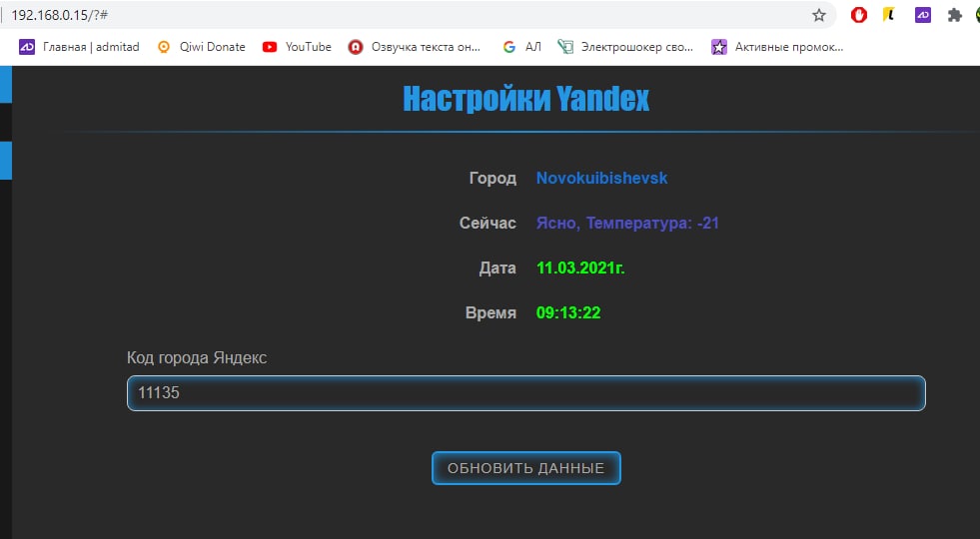Viewport: 980px width, 539px height.
Task: Click the upper blue sidebar tab at left edge
Action: [x=6, y=84]
